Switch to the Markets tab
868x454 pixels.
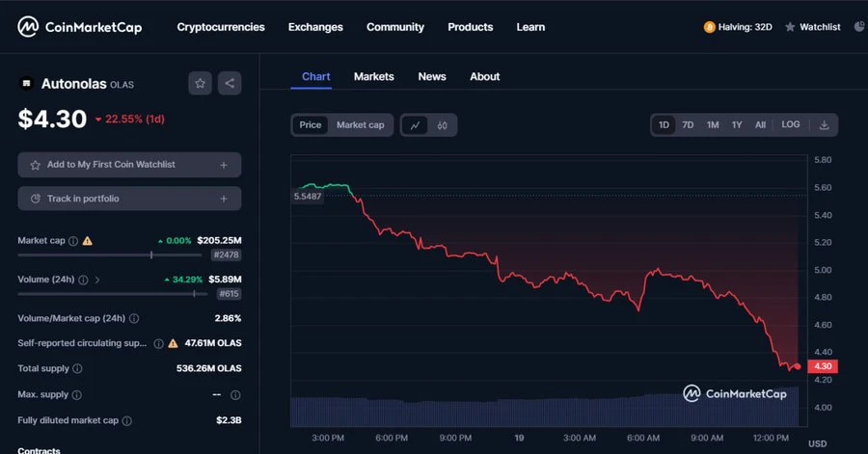coord(373,76)
